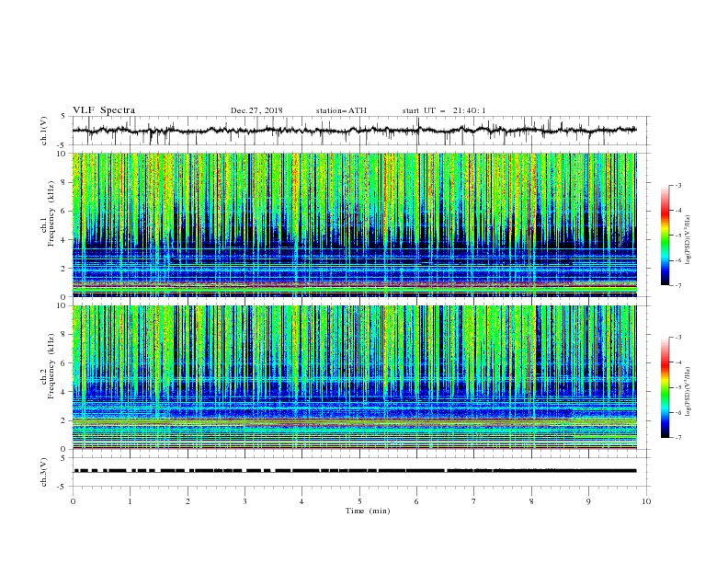Click the "Time (min)" axis label
728x563 pixels.
(x=368, y=511)
